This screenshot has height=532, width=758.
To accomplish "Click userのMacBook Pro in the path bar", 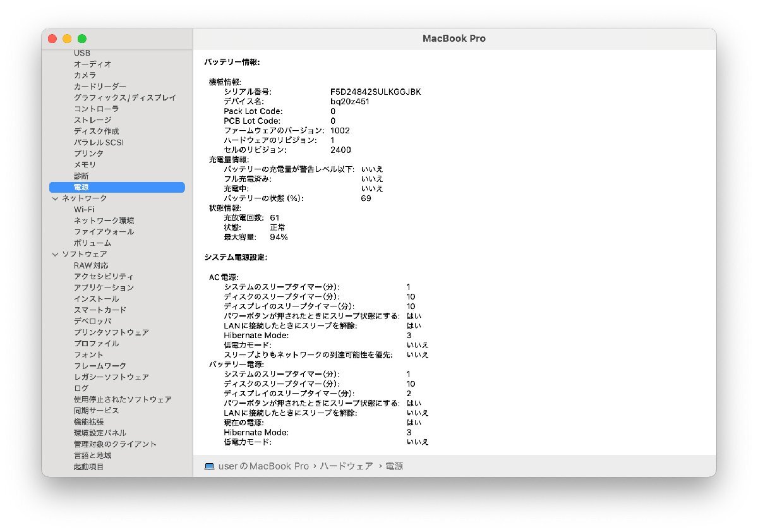I will tap(263, 466).
